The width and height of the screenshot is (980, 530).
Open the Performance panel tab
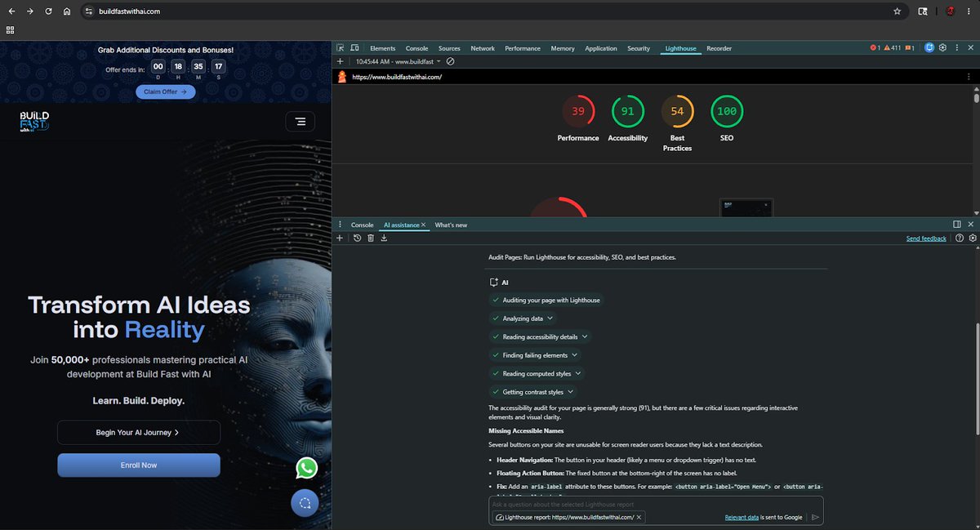pyautogui.click(x=523, y=48)
